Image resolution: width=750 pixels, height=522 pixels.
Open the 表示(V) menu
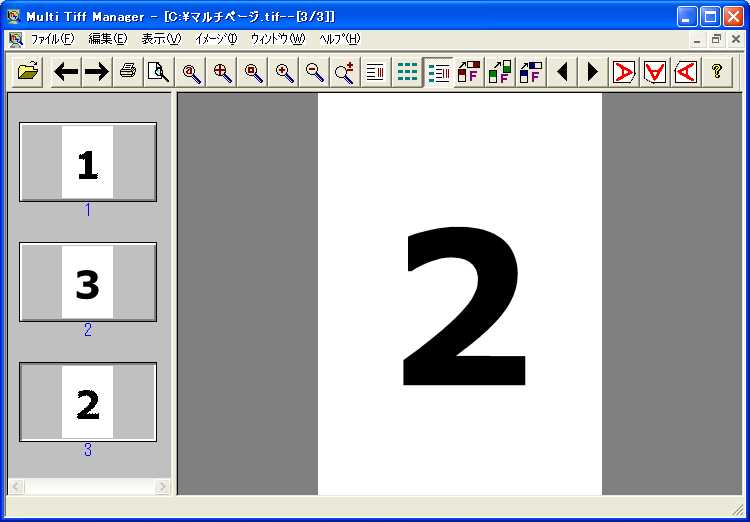pyautogui.click(x=161, y=39)
